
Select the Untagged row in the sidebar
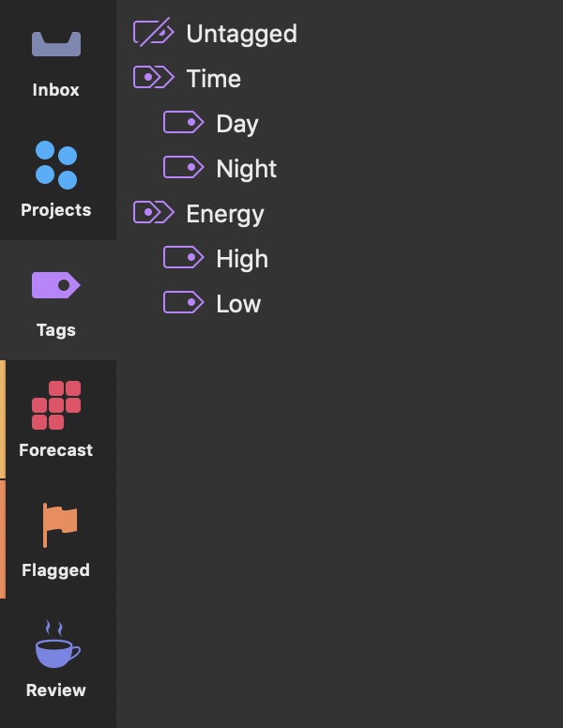340,34
